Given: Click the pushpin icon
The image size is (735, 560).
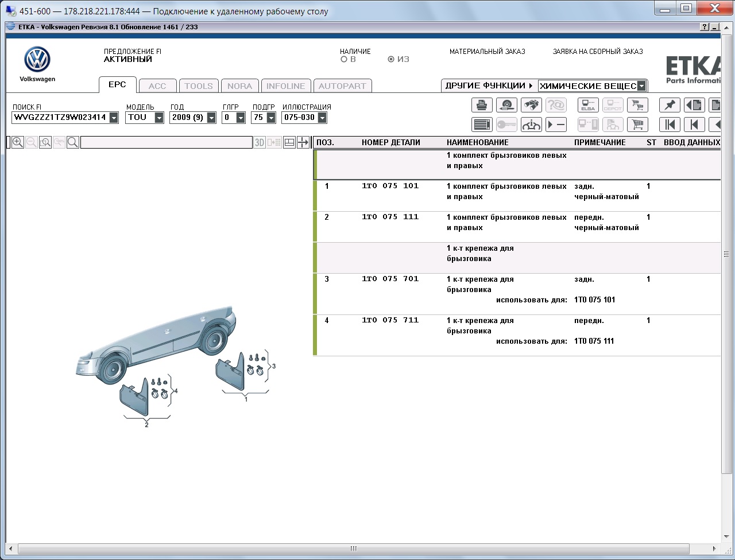Looking at the screenshot, I should pyautogui.click(x=670, y=105).
